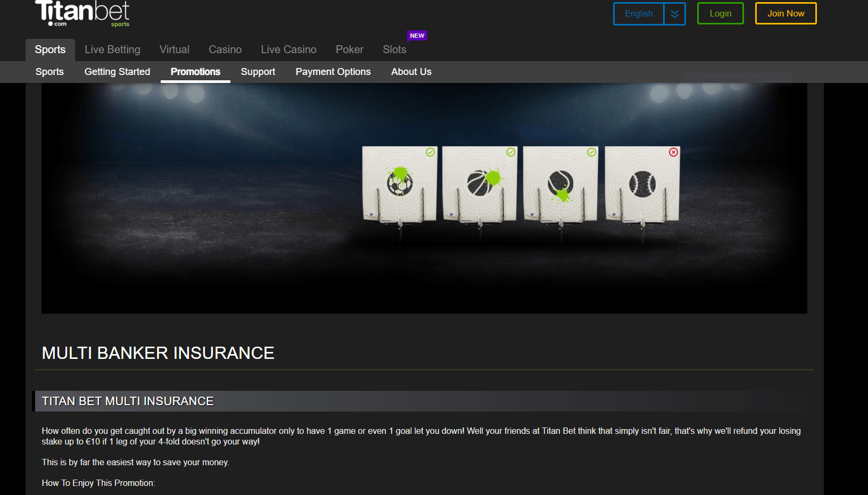Viewport: 868px width, 495px height.
Task: Click the Join Now button
Action: [x=786, y=14]
